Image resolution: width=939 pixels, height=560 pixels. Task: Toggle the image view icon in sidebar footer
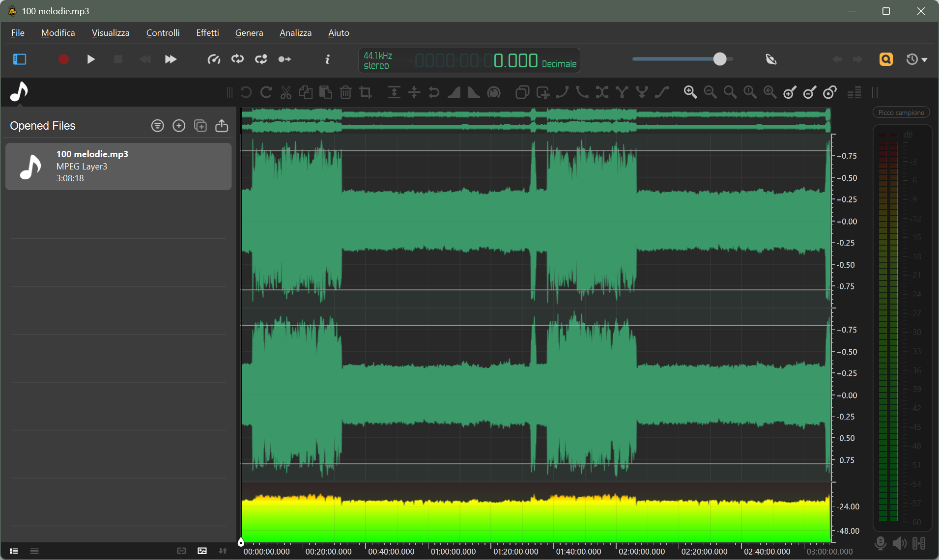click(202, 551)
